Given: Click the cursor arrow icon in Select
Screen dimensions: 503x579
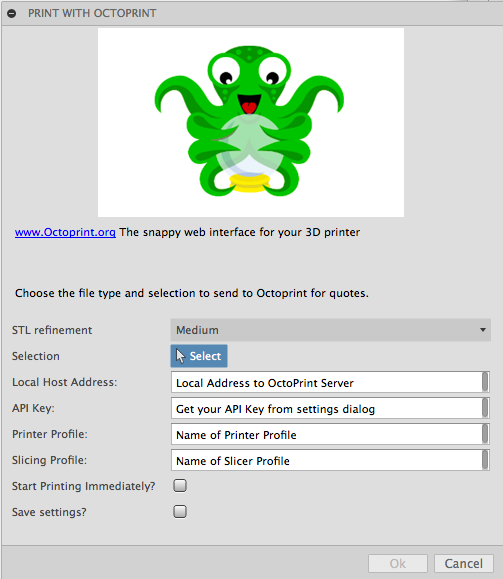Looking at the screenshot, I should coord(180,356).
